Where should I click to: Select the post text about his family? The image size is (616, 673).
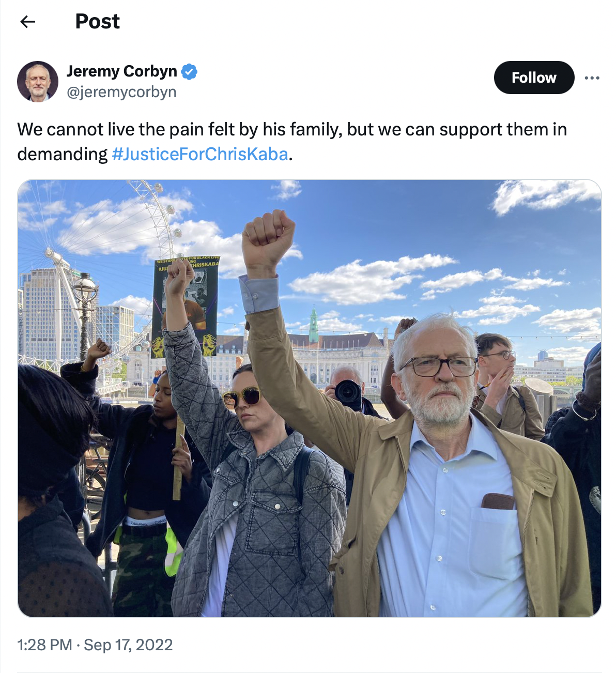click(x=292, y=142)
